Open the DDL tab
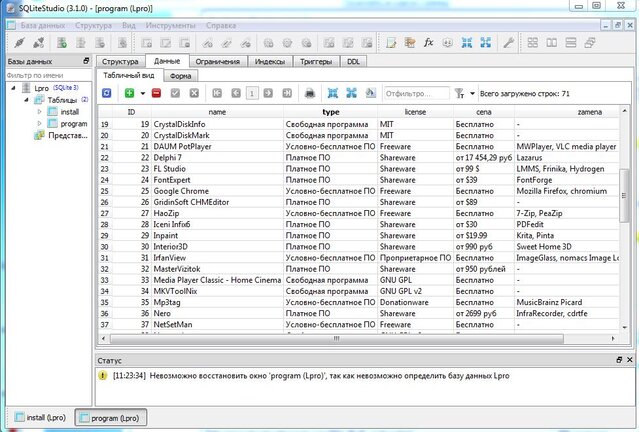This screenshot has height=432, width=639. [x=354, y=61]
